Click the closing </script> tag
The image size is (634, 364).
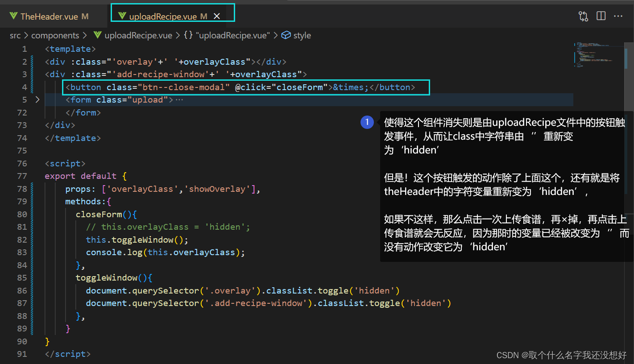click(x=68, y=354)
